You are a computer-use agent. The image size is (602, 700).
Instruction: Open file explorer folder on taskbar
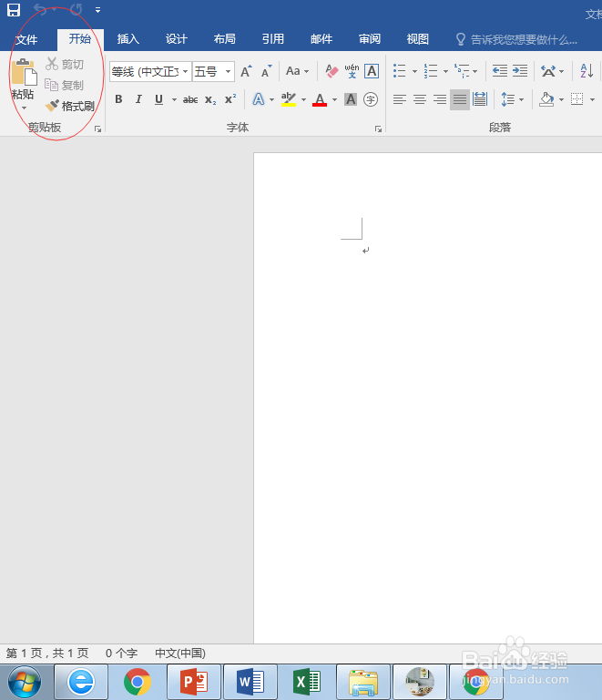click(363, 682)
